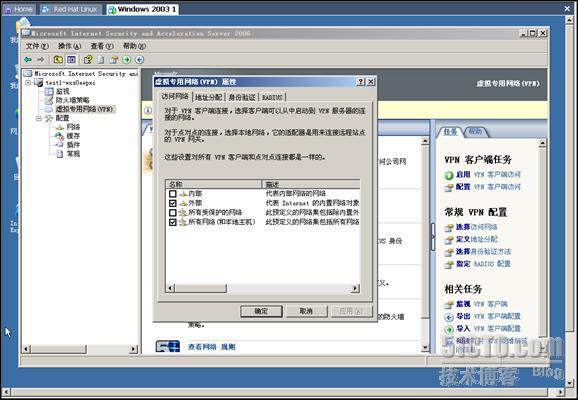The image size is (578, 400).
Task: Switch to the Home tab of VMware
Action: click(x=19, y=9)
